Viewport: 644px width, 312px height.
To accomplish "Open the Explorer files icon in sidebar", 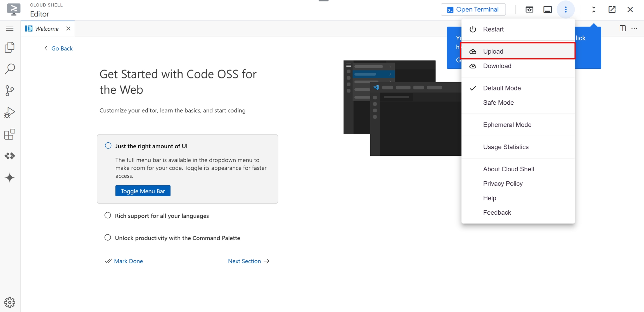I will click(10, 47).
